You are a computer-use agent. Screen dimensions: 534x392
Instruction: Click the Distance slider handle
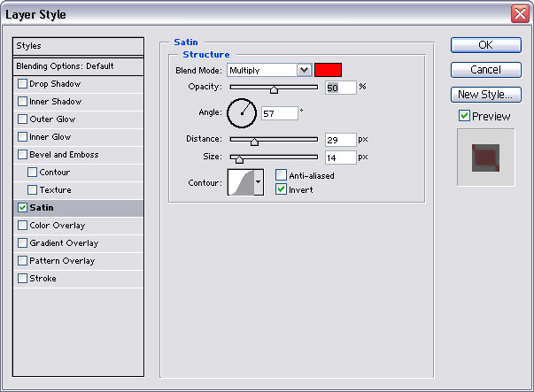[x=254, y=142]
